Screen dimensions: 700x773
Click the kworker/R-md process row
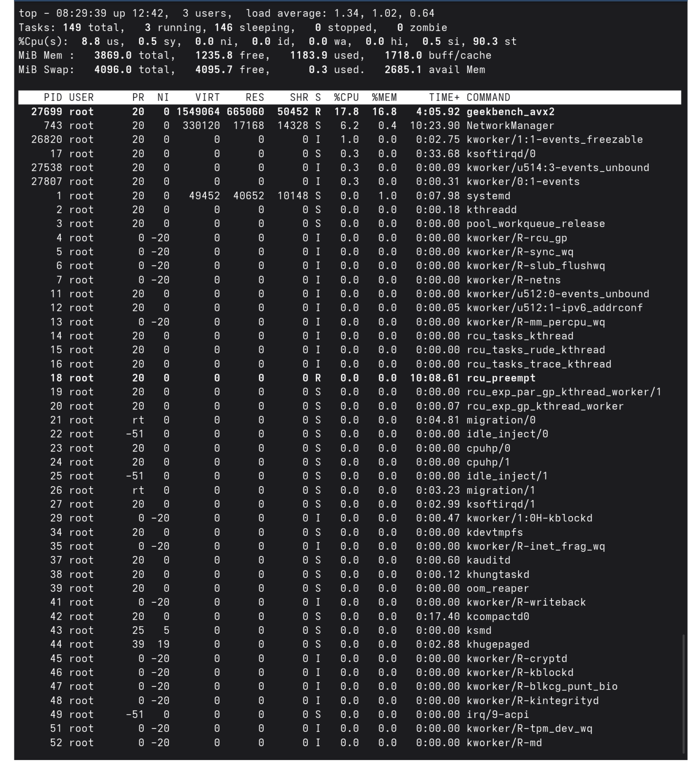(350, 743)
